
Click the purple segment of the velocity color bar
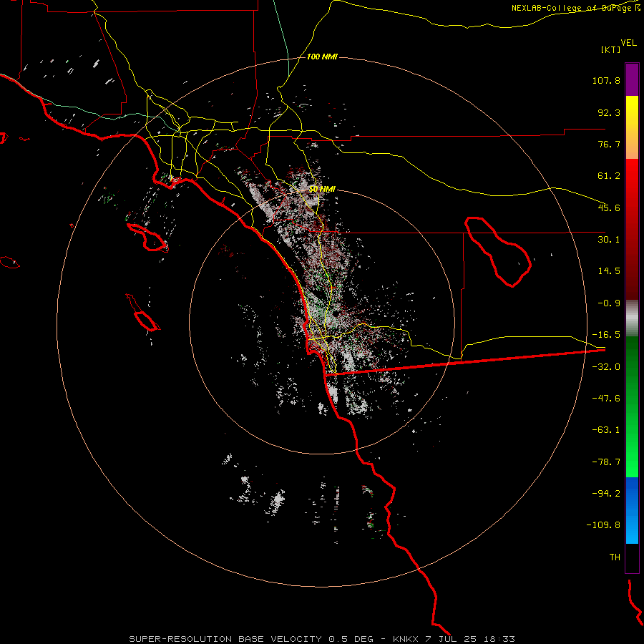[632, 79]
